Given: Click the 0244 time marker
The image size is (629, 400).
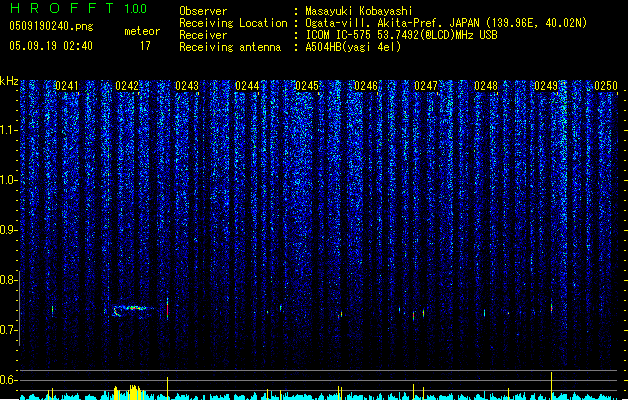Looking at the screenshot, I should tap(247, 86).
